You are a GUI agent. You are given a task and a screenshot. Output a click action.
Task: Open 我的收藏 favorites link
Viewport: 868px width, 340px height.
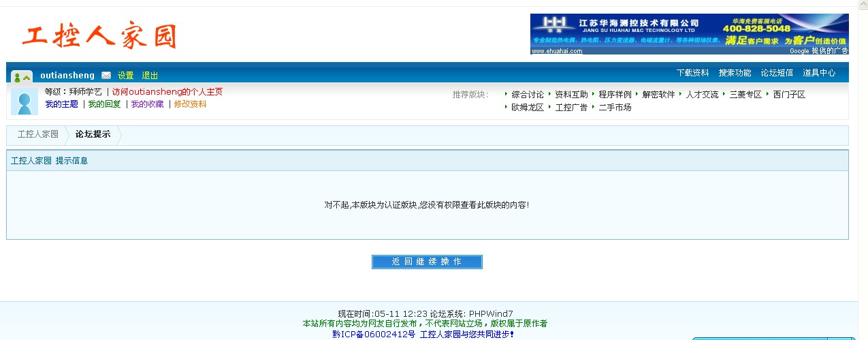click(x=147, y=104)
